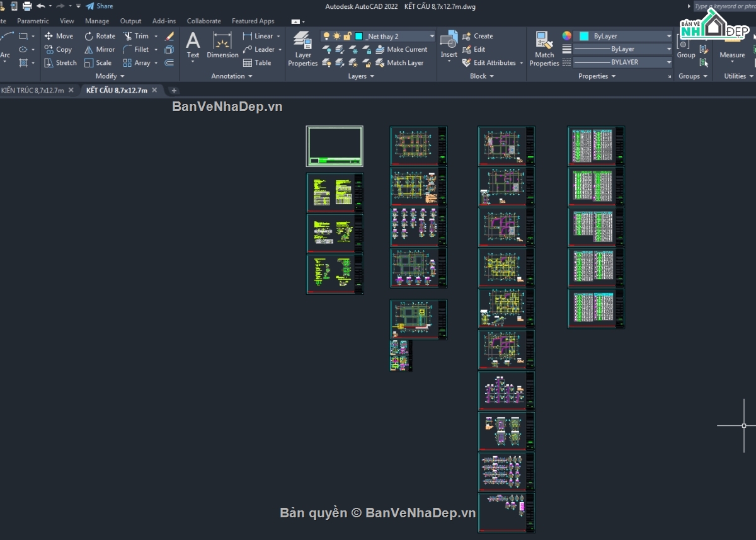This screenshot has height=540, width=756.
Task: Toggle the lock on the current layer
Action: point(348,36)
